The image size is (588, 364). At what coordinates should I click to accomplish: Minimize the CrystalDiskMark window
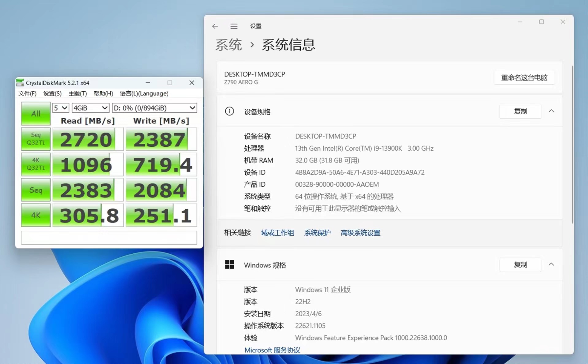click(x=148, y=82)
